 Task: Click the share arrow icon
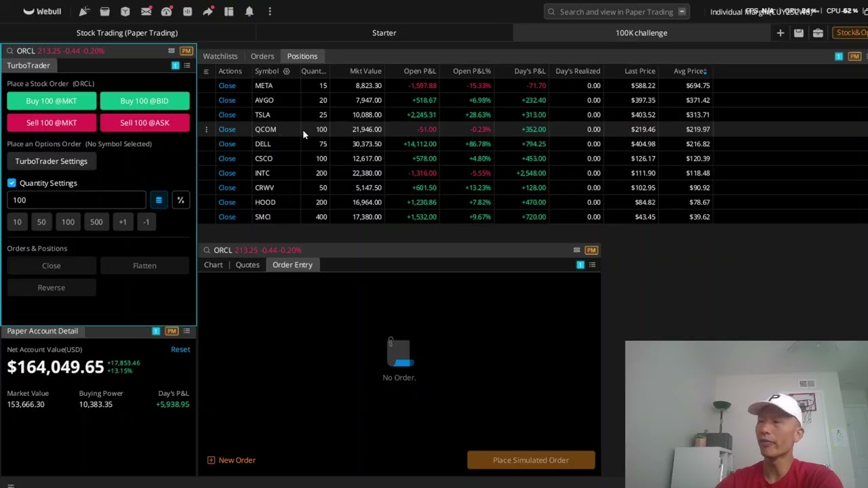[208, 12]
